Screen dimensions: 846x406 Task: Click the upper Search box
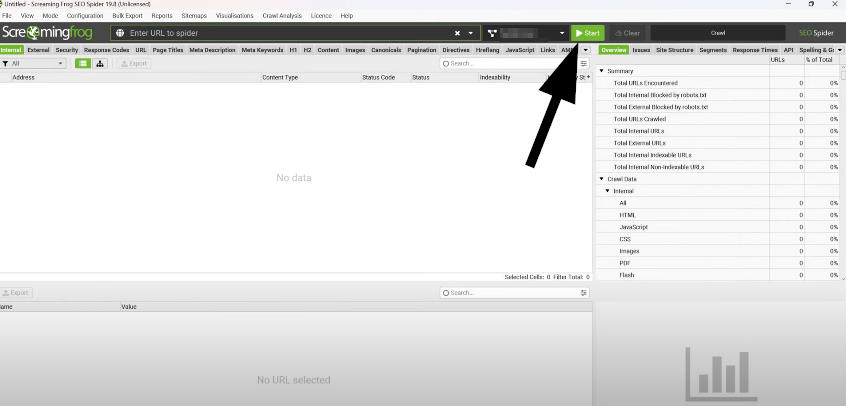[514, 64]
